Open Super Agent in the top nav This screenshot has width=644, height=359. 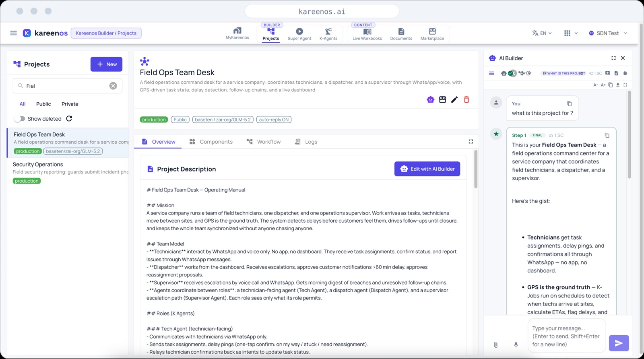(299, 34)
